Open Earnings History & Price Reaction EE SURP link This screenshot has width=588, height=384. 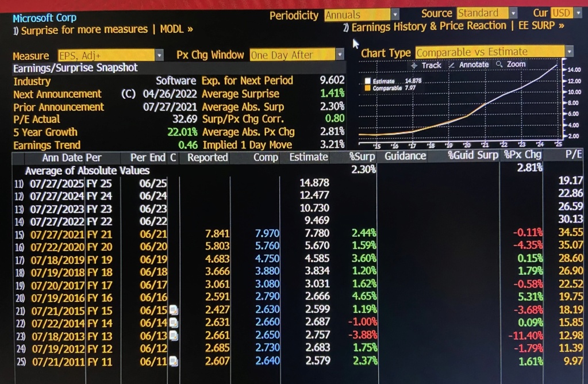[x=454, y=26]
